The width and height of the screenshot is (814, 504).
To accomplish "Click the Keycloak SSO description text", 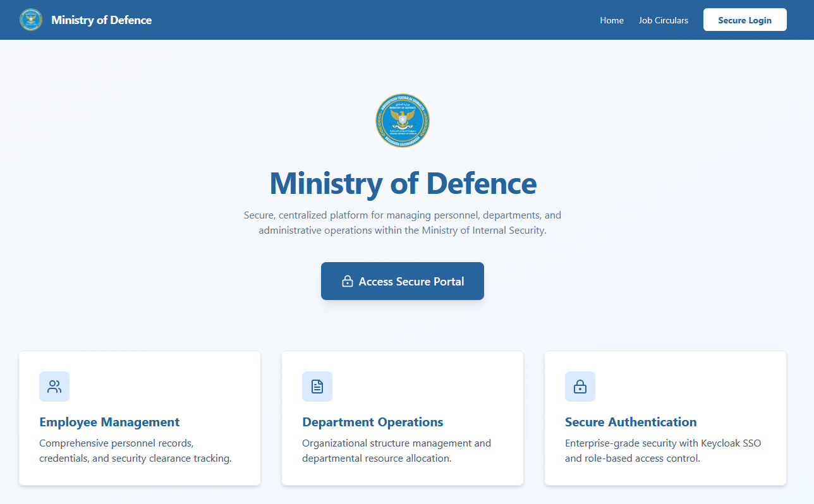I will tap(662, 451).
